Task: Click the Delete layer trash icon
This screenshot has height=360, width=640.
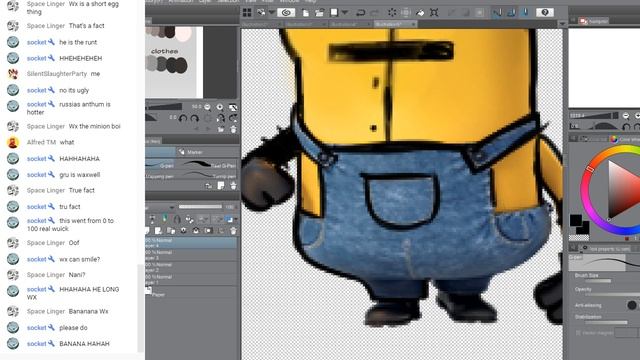Action: point(233,231)
